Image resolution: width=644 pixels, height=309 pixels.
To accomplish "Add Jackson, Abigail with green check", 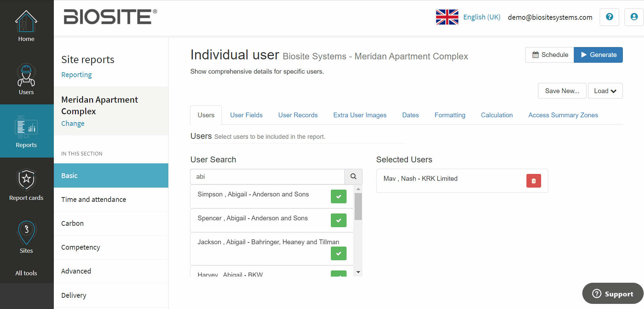I will tap(338, 253).
